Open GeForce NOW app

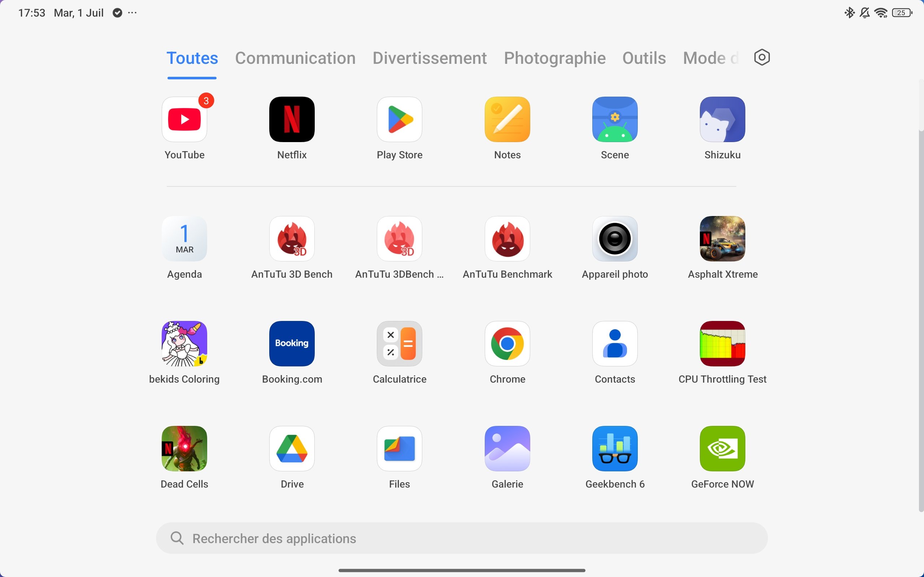click(722, 449)
